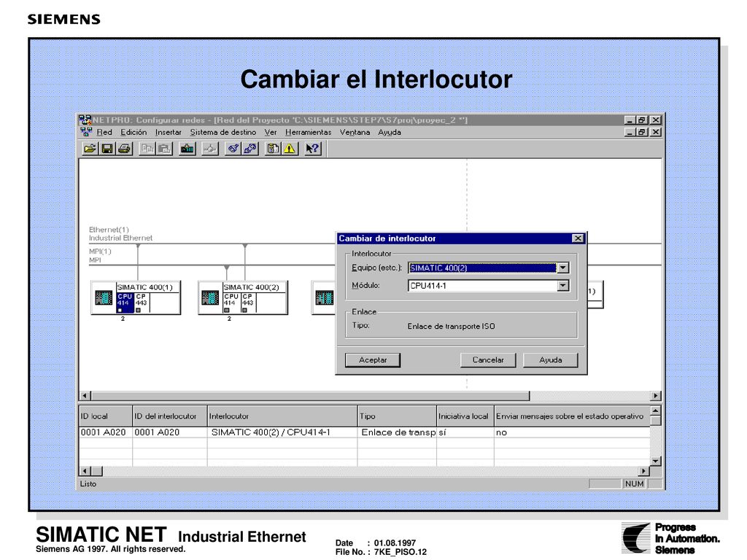Click the grayed network connection toolbar icon
The image size is (747, 560).
(210, 149)
